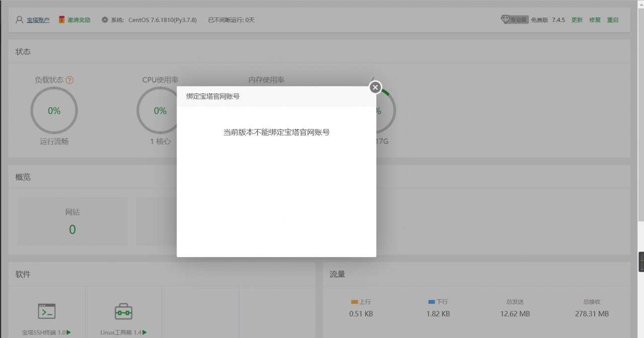Open the 邀请奖励 gift reward icon

(x=61, y=20)
